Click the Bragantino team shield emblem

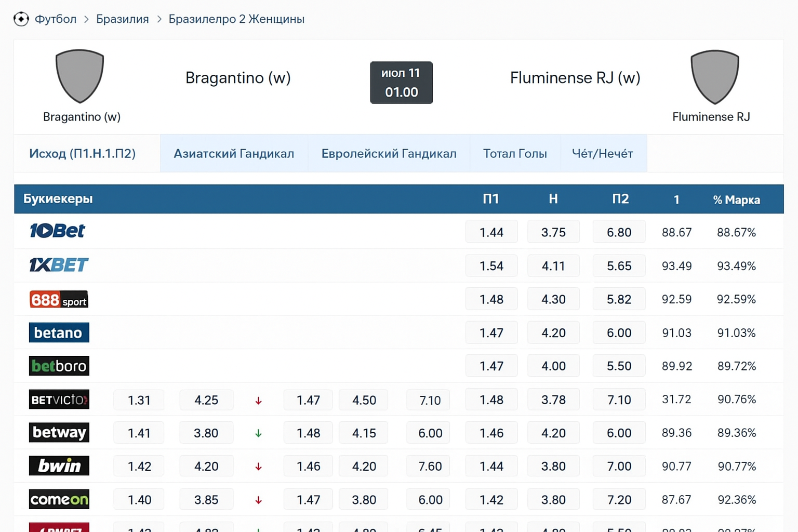point(79,76)
